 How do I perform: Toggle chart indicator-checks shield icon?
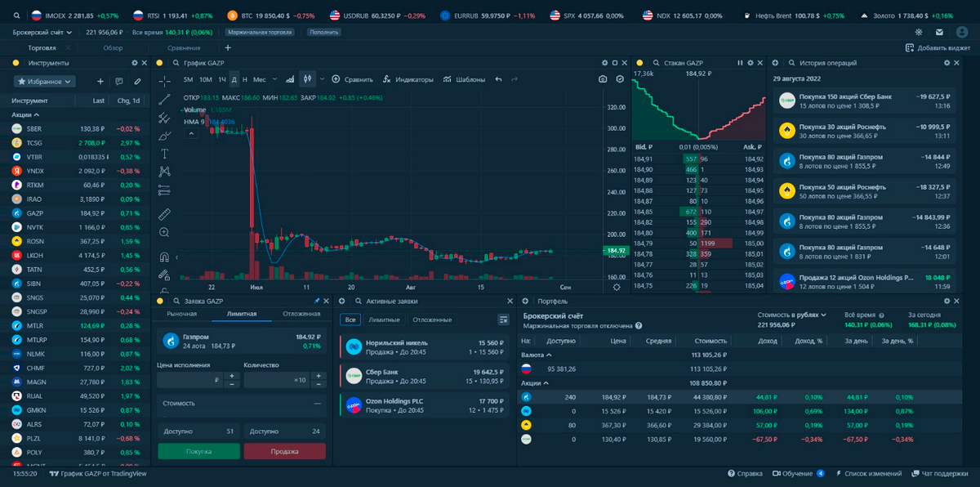pos(620,79)
